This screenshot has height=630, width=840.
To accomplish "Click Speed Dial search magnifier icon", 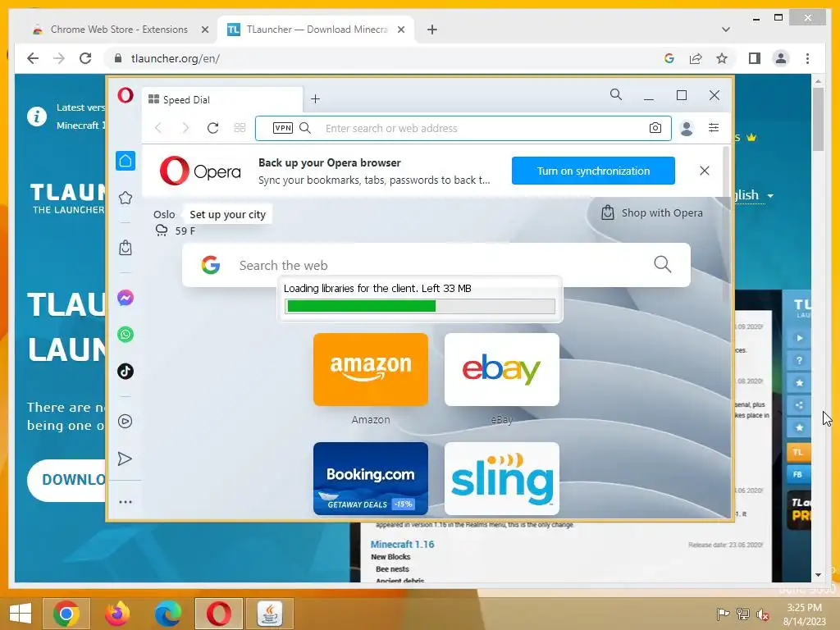I will coord(662,264).
